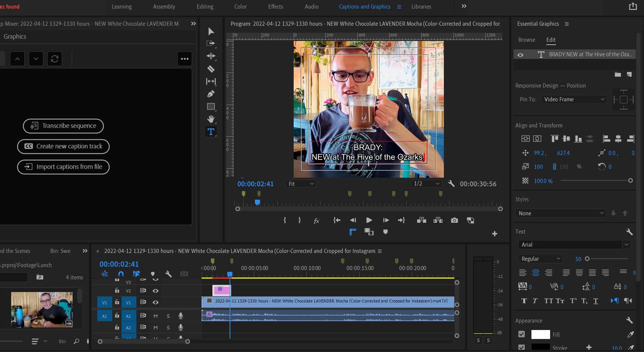Switch to the Audio workspace
This screenshot has height=352, width=644.
tap(312, 7)
